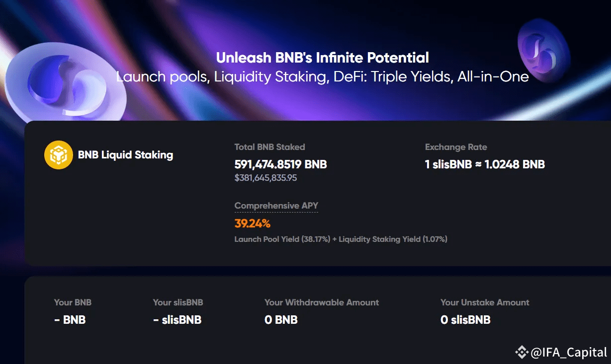Click the BNB Liquid Staking title

(125, 155)
